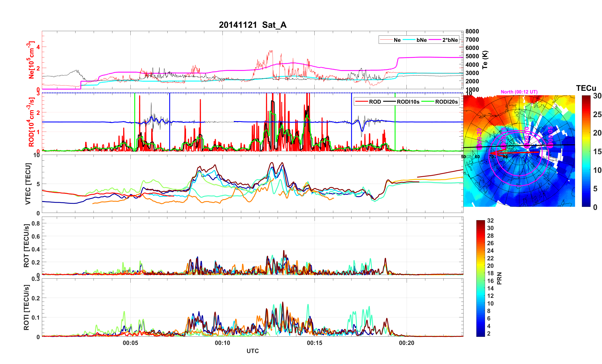Screen dimensions: 602x364
Task: Click the 00:10 tick label on UTC axis
Action: (x=222, y=343)
